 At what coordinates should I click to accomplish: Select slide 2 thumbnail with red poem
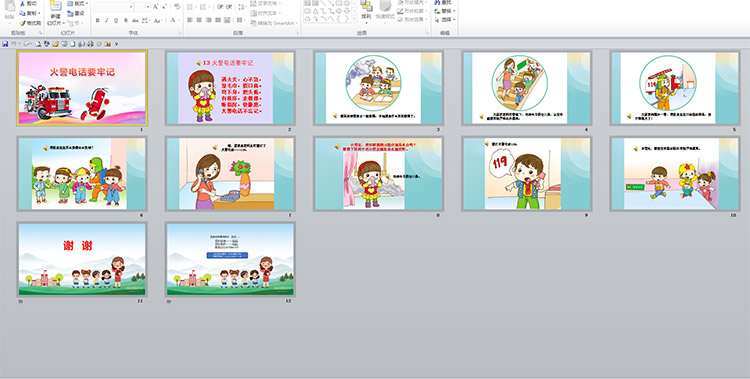coord(230,89)
